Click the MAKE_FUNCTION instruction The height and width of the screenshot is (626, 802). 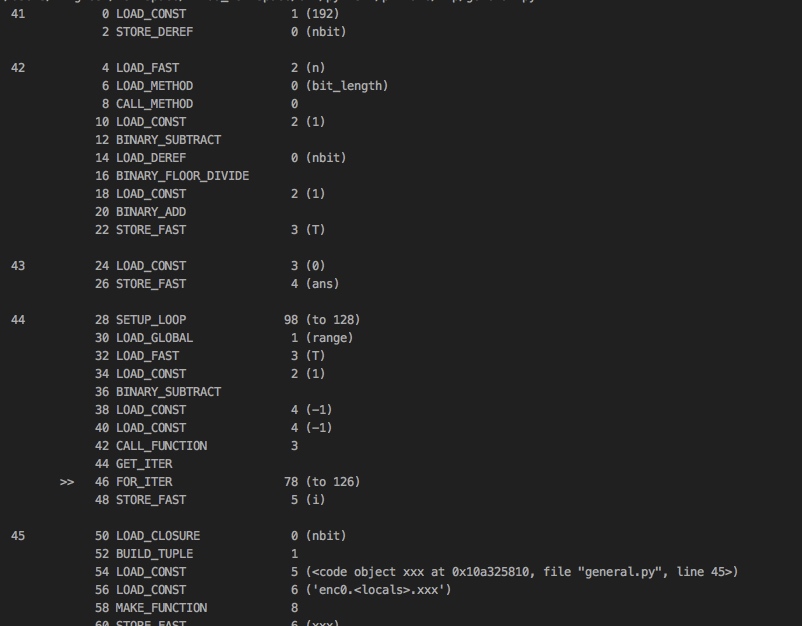(x=161, y=608)
